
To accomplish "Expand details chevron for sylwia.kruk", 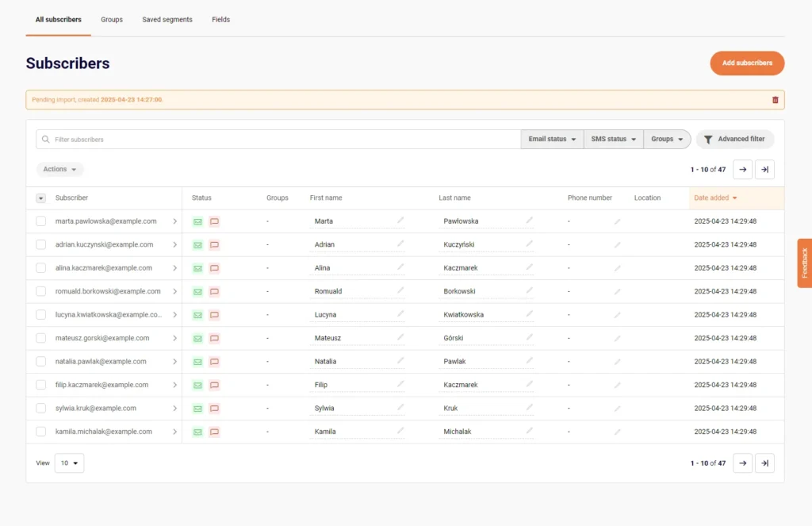I will [174, 409].
